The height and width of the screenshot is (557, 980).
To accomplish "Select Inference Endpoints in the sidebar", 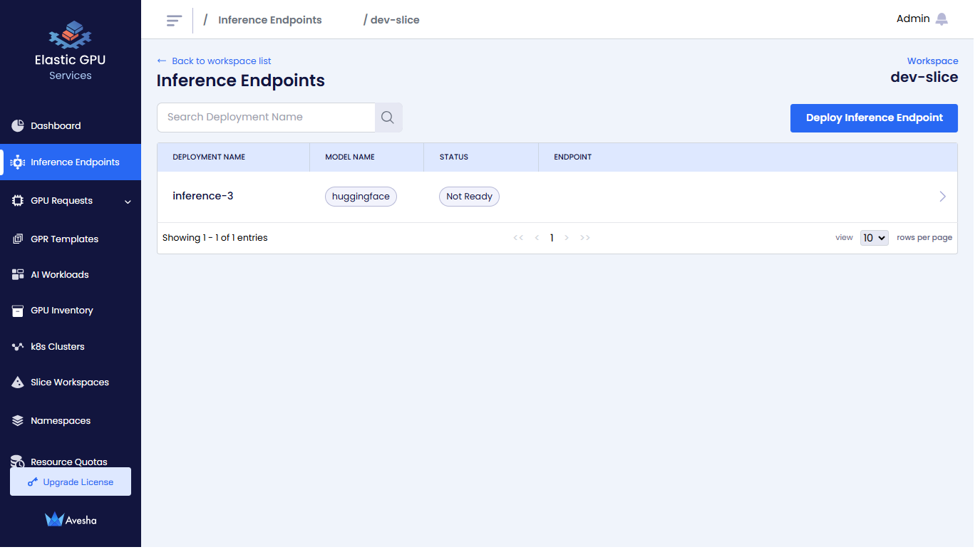I will [71, 162].
